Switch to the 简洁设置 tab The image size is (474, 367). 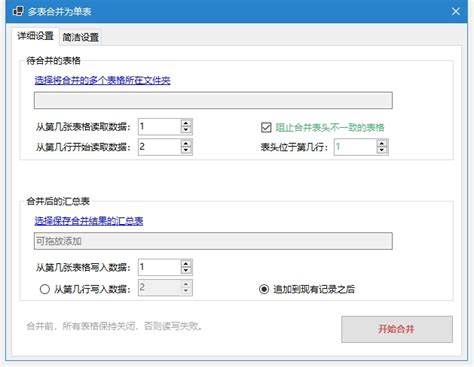pyautogui.click(x=80, y=37)
